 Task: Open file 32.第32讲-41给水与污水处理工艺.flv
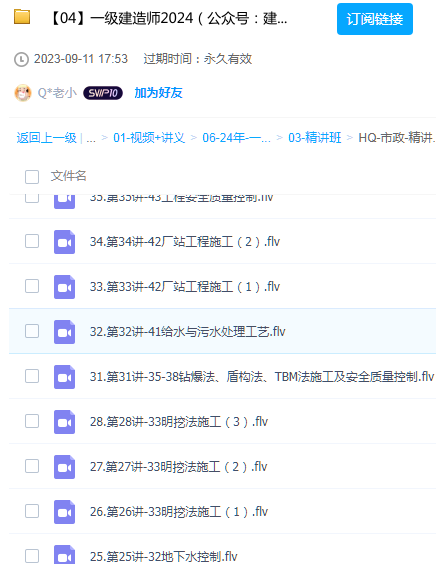coord(187,332)
